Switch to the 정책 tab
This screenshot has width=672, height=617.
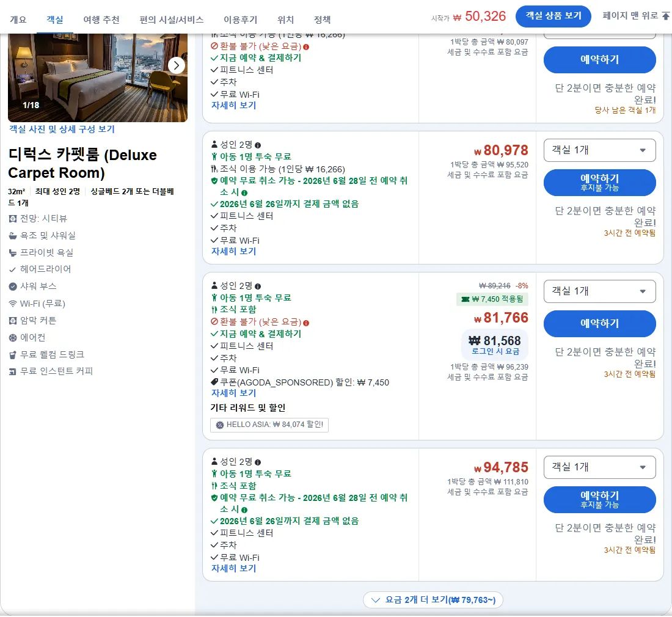coord(323,20)
